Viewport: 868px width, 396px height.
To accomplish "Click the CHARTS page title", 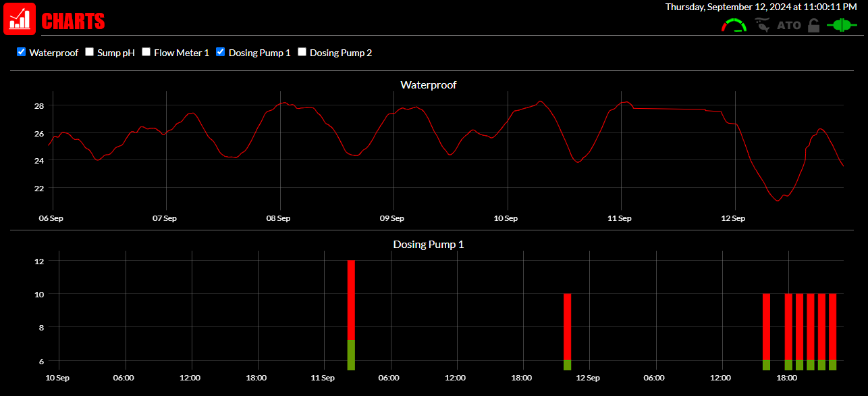I will [x=73, y=22].
